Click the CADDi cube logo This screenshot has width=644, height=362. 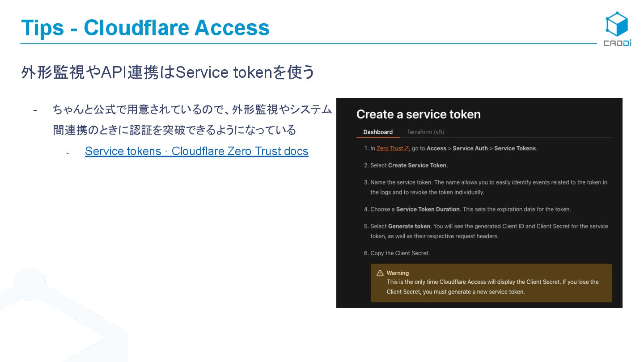click(617, 24)
